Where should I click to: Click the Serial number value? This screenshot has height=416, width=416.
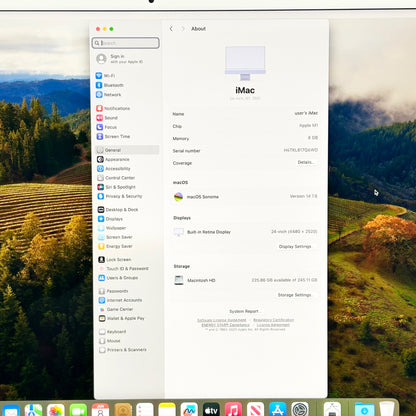coord(301,150)
